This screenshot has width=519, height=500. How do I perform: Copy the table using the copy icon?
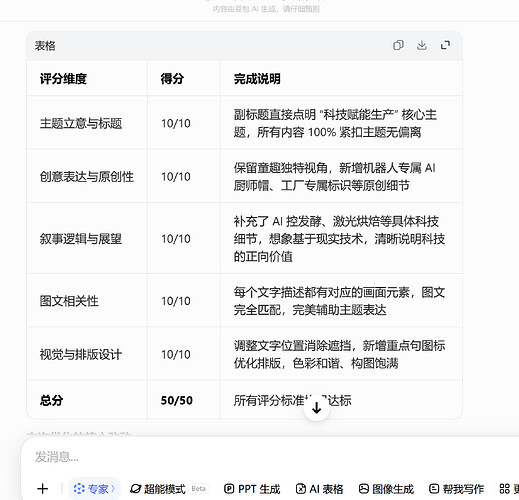pos(398,45)
